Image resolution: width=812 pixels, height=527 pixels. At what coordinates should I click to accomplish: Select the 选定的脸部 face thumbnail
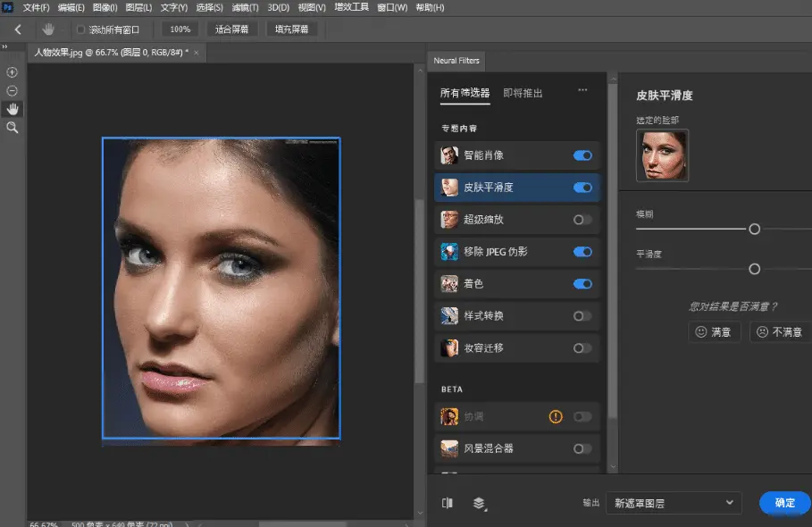(x=662, y=155)
